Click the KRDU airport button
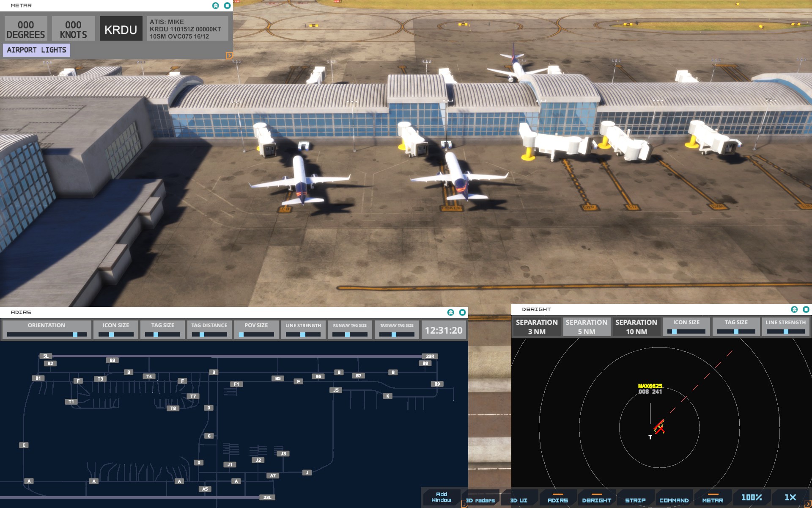 point(121,29)
